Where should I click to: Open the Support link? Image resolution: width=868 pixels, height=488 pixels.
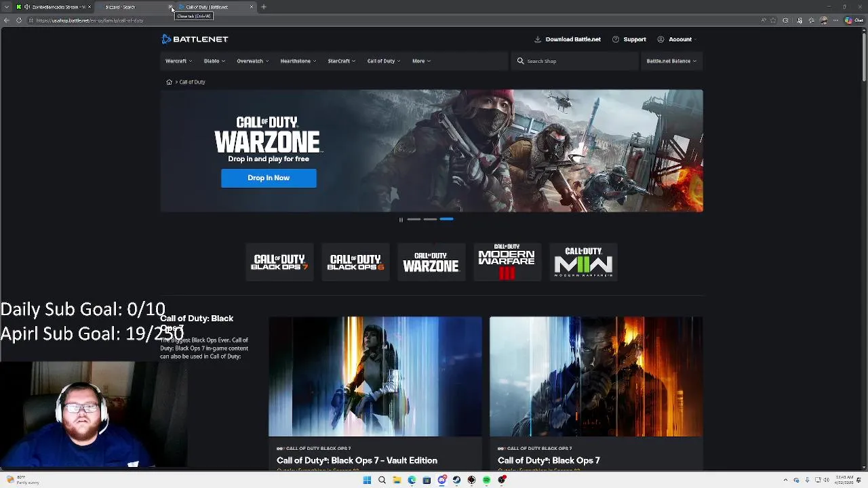pyautogui.click(x=629, y=39)
